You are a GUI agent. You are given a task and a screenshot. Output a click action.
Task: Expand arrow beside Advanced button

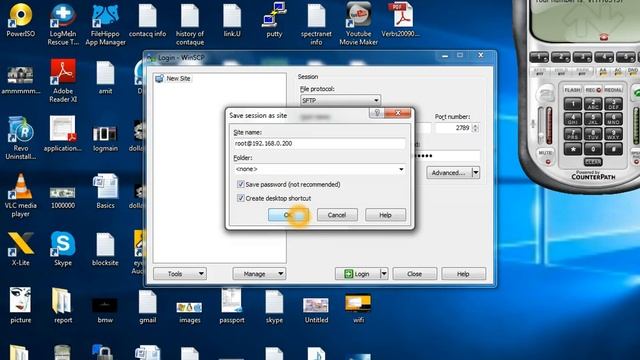pyautogui.click(x=476, y=173)
